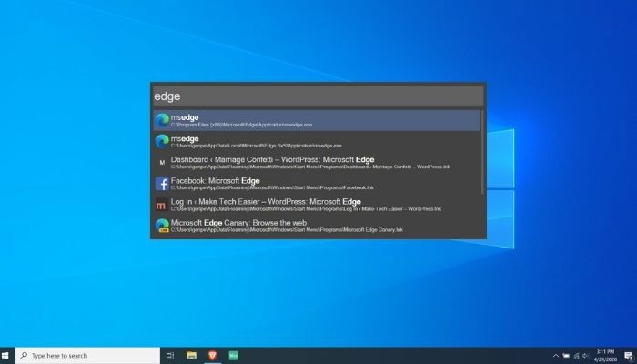Click the Facebook icon in the results
Image resolution: width=637 pixels, height=364 pixels.
point(162,184)
